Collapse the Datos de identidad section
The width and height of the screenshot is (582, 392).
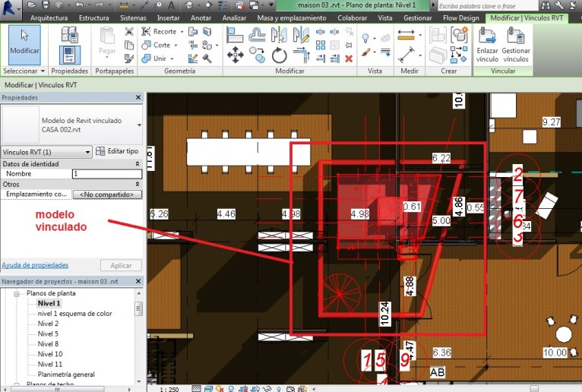click(138, 163)
